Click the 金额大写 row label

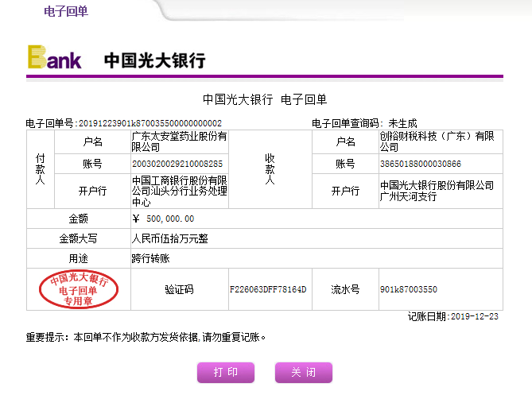coord(79,238)
